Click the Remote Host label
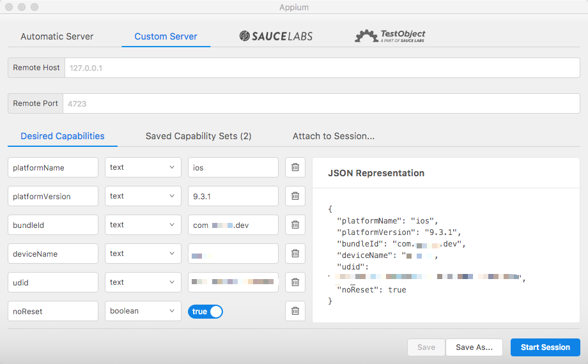This screenshot has width=588, height=364. pyautogui.click(x=36, y=68)
